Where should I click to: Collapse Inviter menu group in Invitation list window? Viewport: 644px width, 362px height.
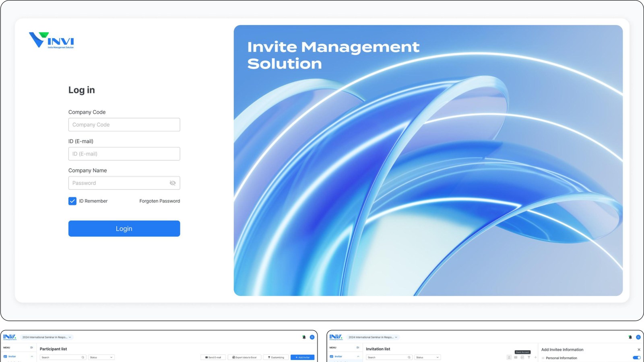pyautogui.click(x=358, y=356)
